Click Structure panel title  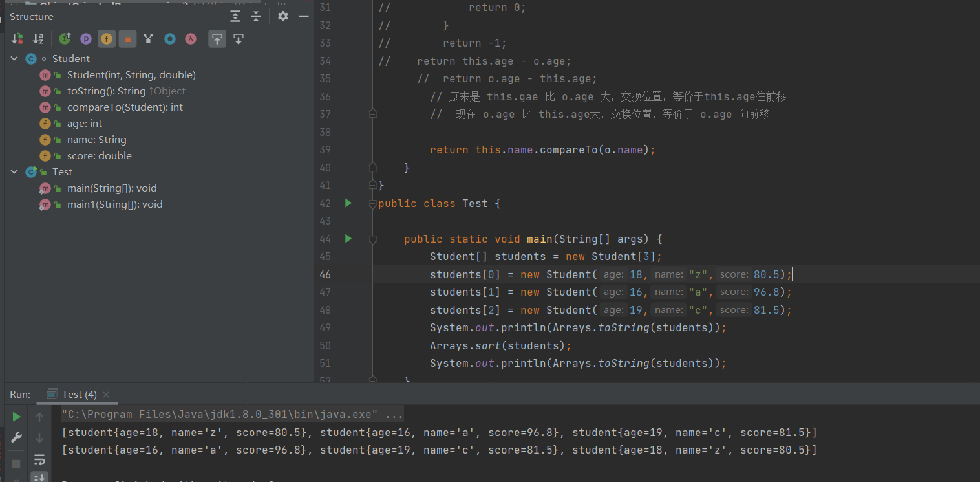click(x=32, y=16)
